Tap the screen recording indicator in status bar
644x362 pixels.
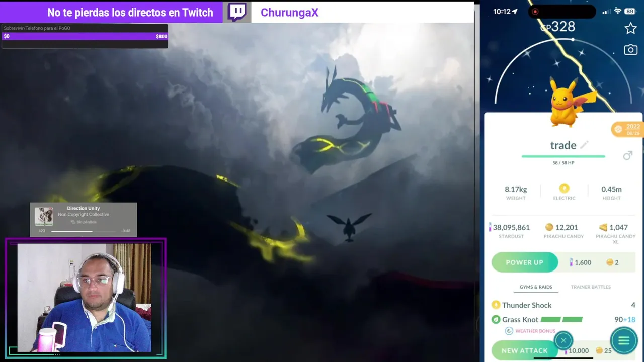(x=535, y=12)
